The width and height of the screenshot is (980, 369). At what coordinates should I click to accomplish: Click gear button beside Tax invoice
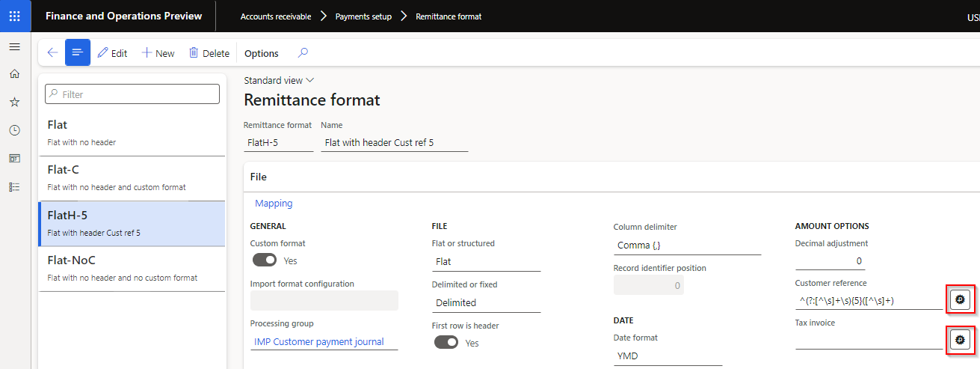(961, 340)
